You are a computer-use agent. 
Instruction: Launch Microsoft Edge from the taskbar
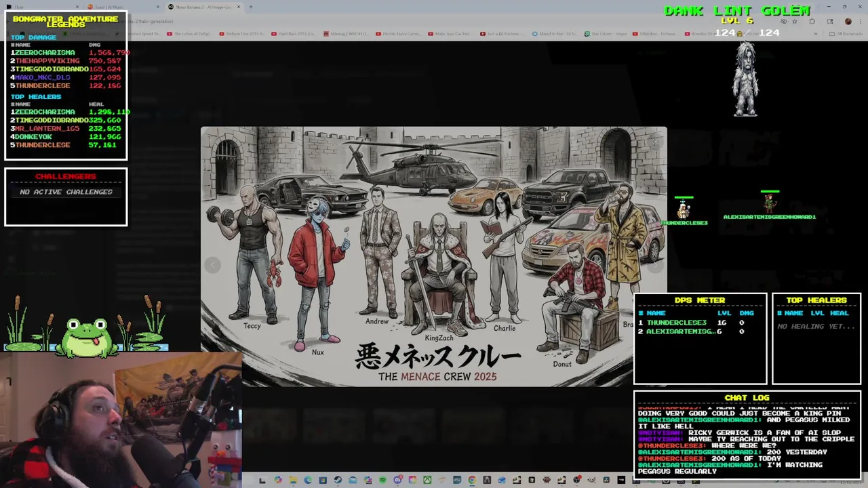[308, 481]
